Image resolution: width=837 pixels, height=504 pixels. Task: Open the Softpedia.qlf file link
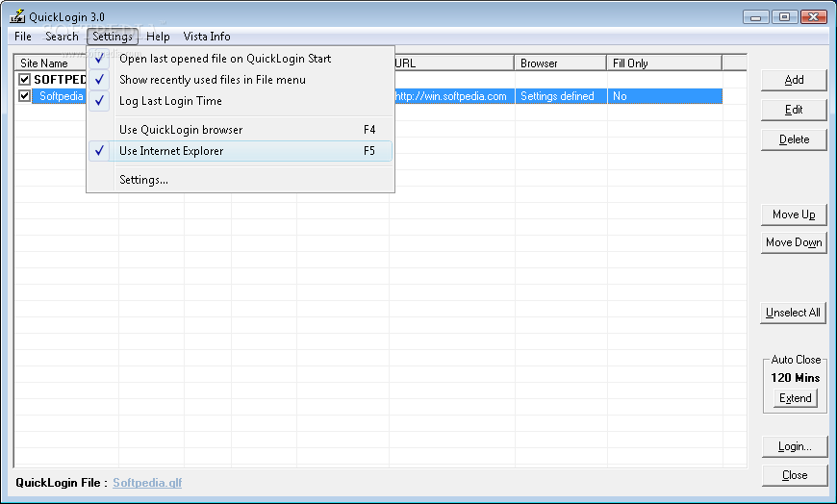point(147,483)
